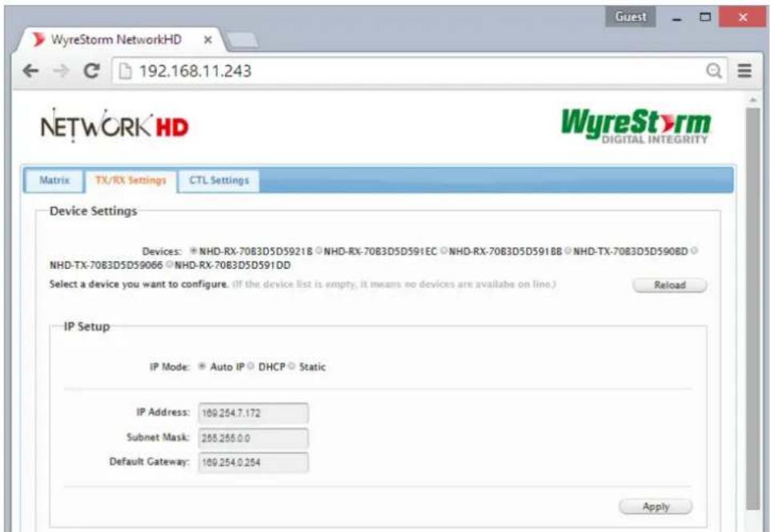Click the NetworkHD logo
Screen dimensions: 770x532
114,126
